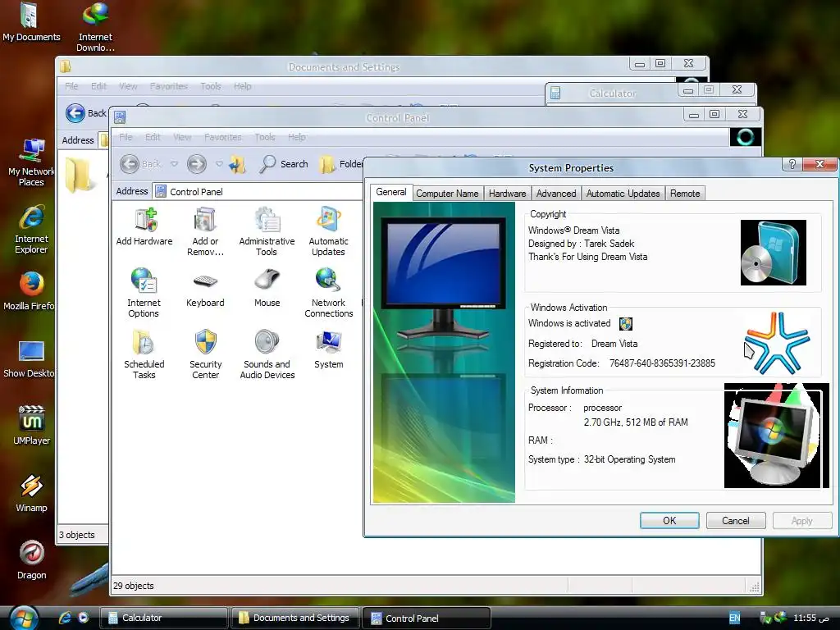Select the Internet Download Manager desktop icon
Image resolution: width=840 pixels, height=630 pixels.
(95, 27)
